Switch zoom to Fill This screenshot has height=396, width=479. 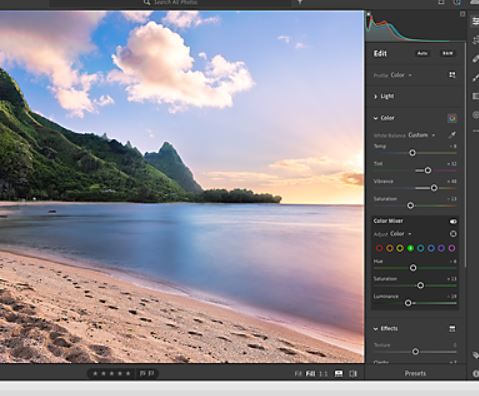[x=310, y=374]
